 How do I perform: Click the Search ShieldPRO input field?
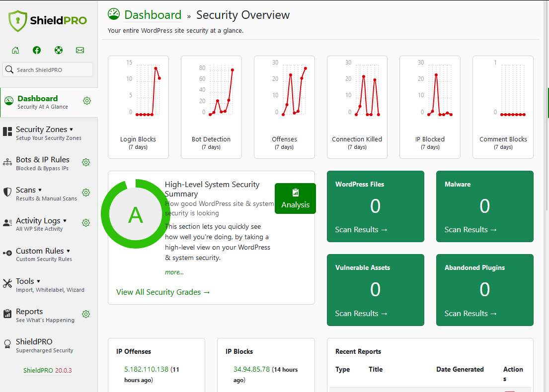coord(47,69)
